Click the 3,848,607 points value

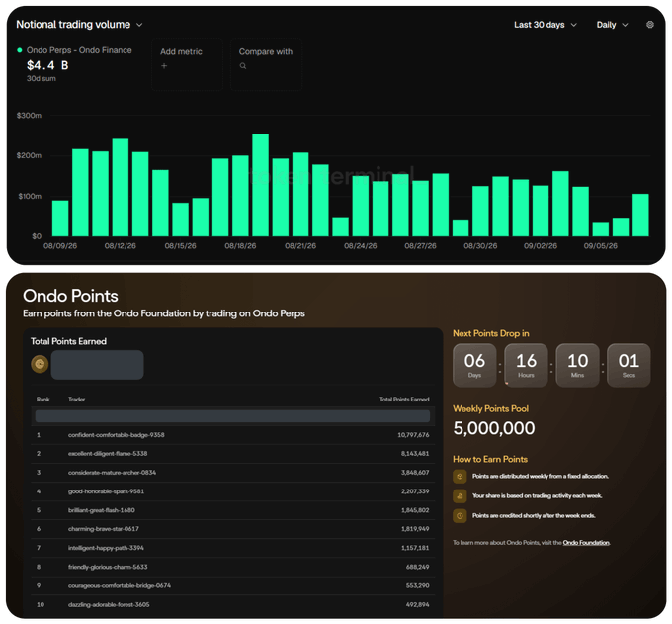tap(415, 473)
